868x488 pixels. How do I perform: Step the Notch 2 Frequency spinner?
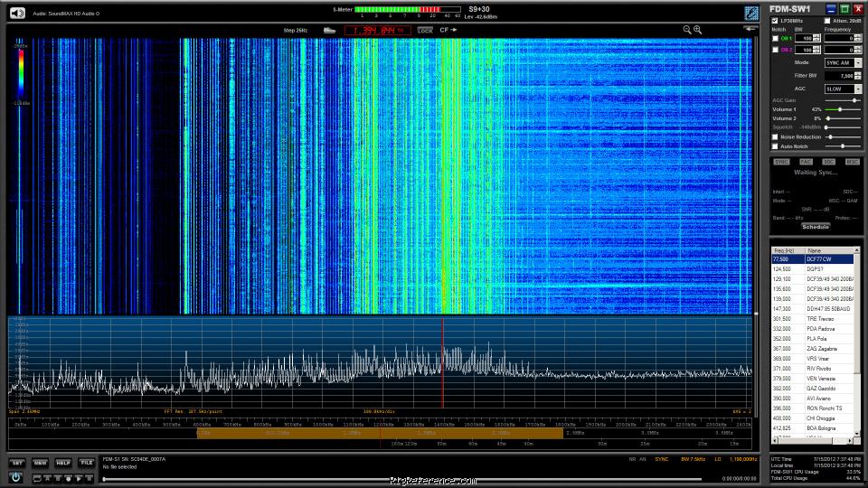pos(857,50)
